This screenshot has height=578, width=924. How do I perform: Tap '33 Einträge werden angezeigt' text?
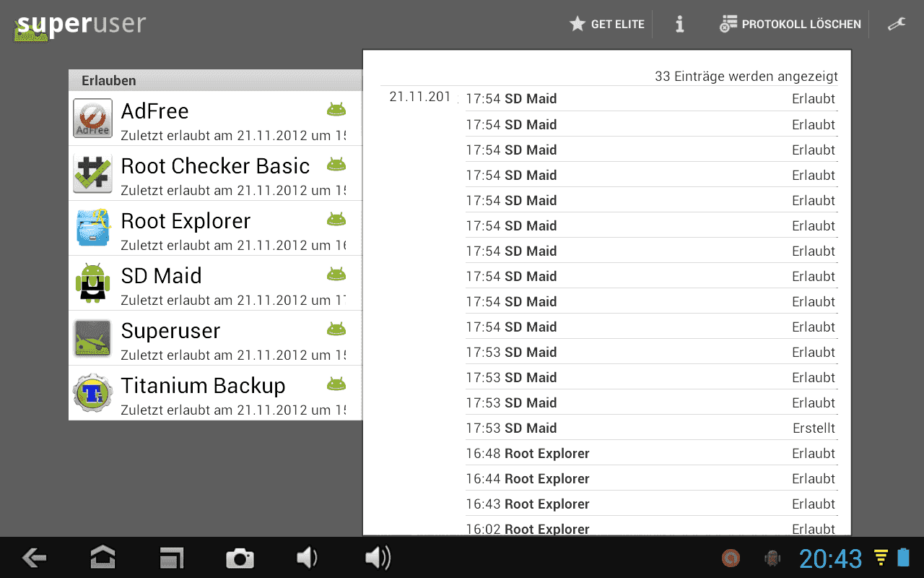coord(746,76)
